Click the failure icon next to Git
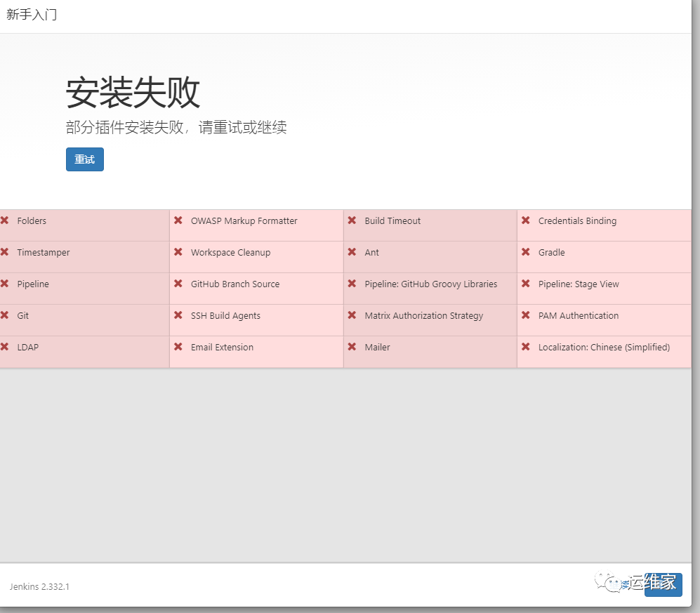This screenshot has height=613, width=700. 6,316
